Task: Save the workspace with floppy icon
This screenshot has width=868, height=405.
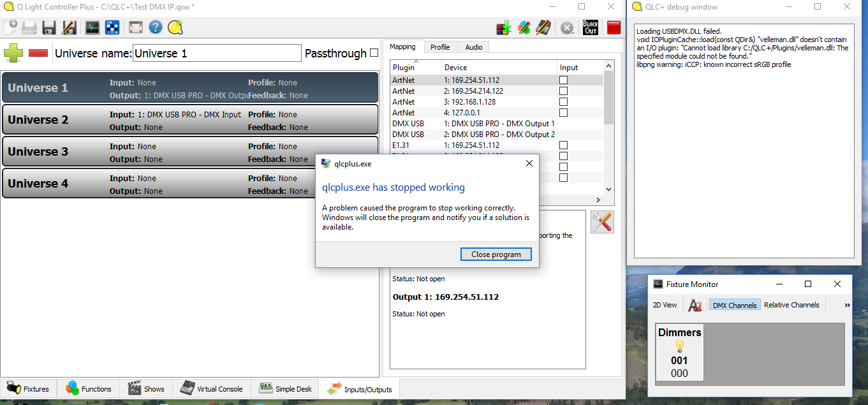Action: pyautogui.click(x=49, y=27)
